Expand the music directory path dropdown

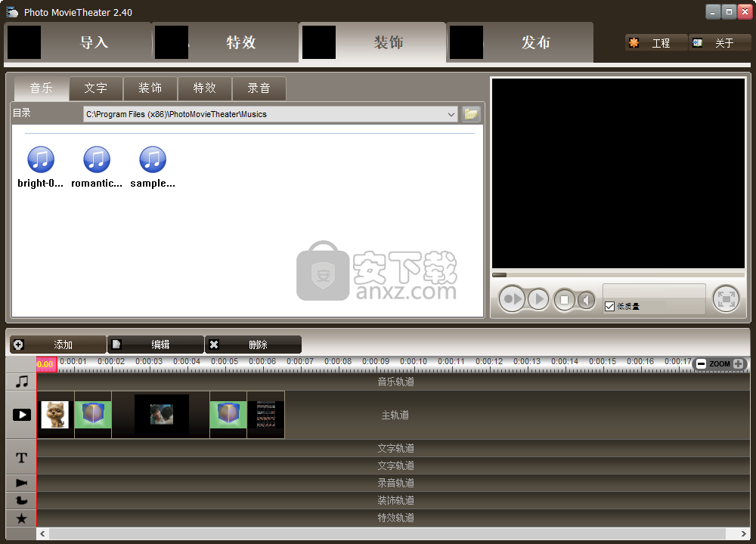(x=451, y=114)
